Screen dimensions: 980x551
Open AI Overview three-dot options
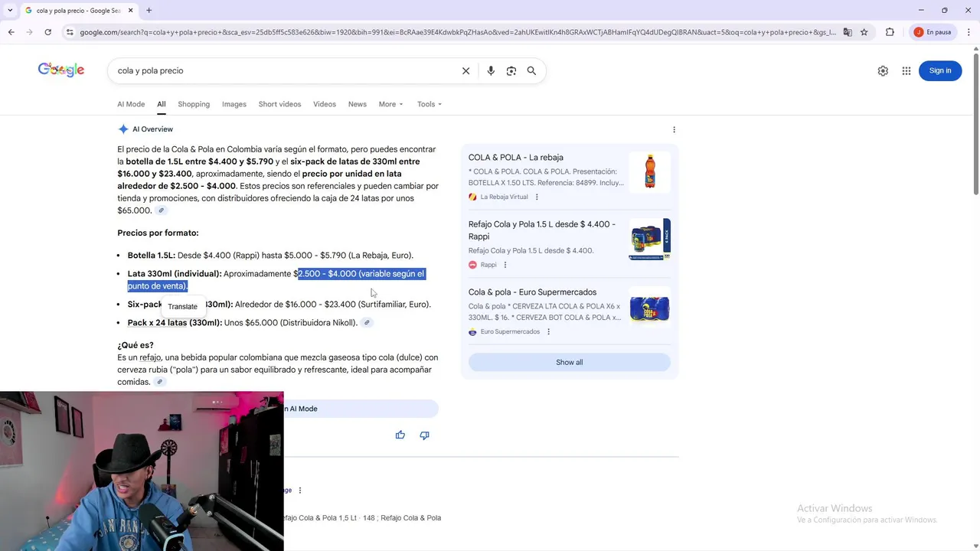coord(674,129)
